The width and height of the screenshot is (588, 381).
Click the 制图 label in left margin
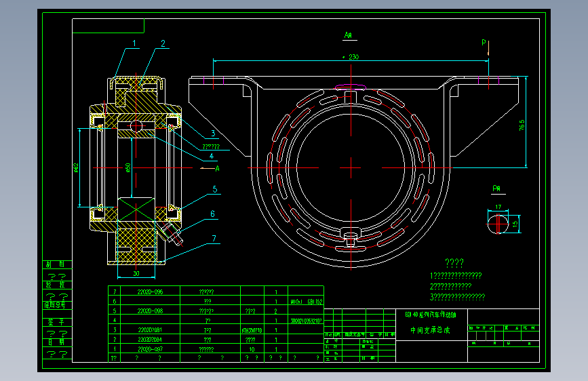[x=55, y=264]
